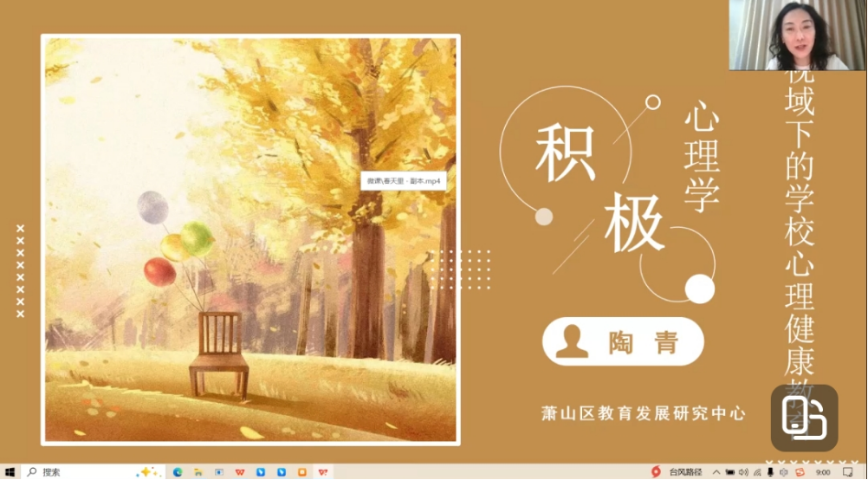The image size is (868, 480).
Task: Open the red typhoon news icon
Action: pos(656,472)
